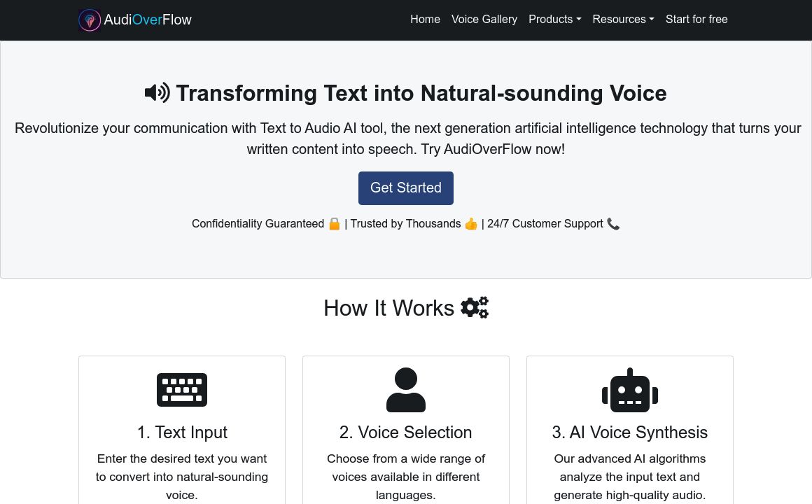Click the lock emoji after Confidentiality Guaranteed
The height and width of the screenshot is (504, 812).
click(x=334, y=223)
